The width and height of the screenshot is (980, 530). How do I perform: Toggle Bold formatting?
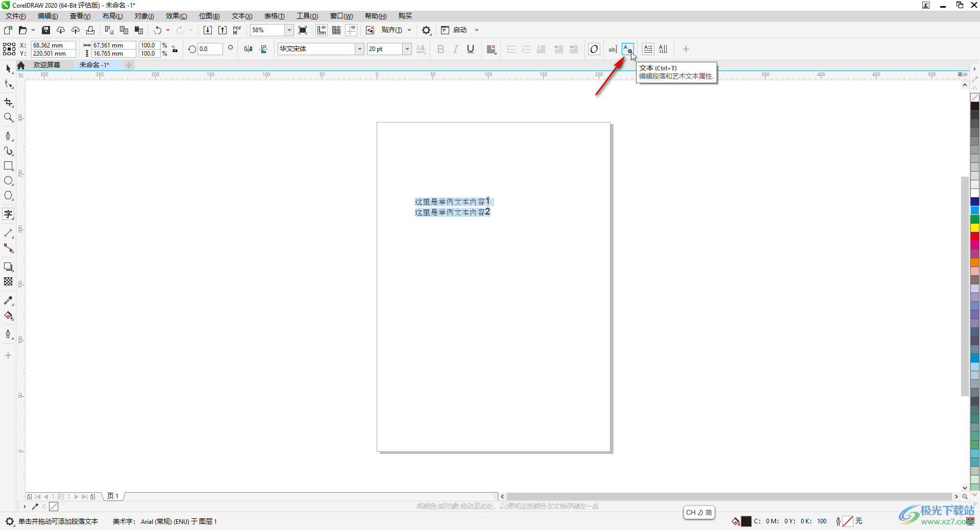(441, 49)
